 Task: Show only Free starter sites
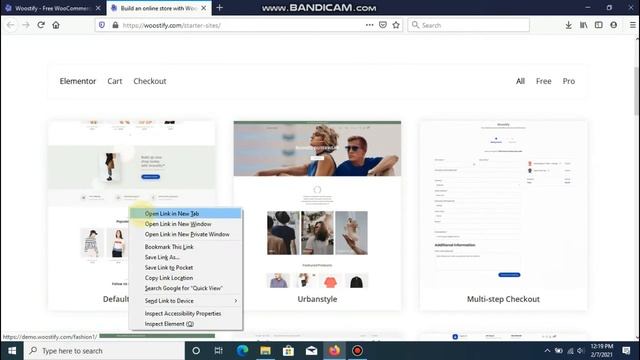[544, 81]
